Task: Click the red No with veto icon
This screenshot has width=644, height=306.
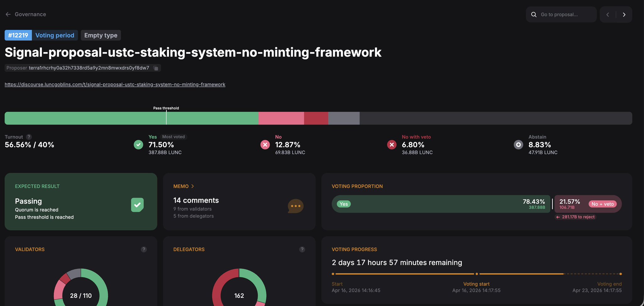Action: tap(392, 145)
